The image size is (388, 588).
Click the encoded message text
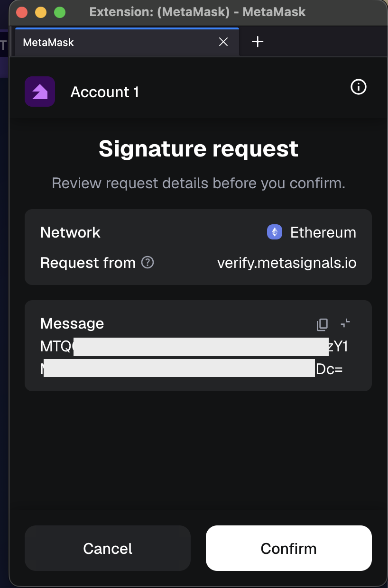pyautogui.click(x=194, y=358)
